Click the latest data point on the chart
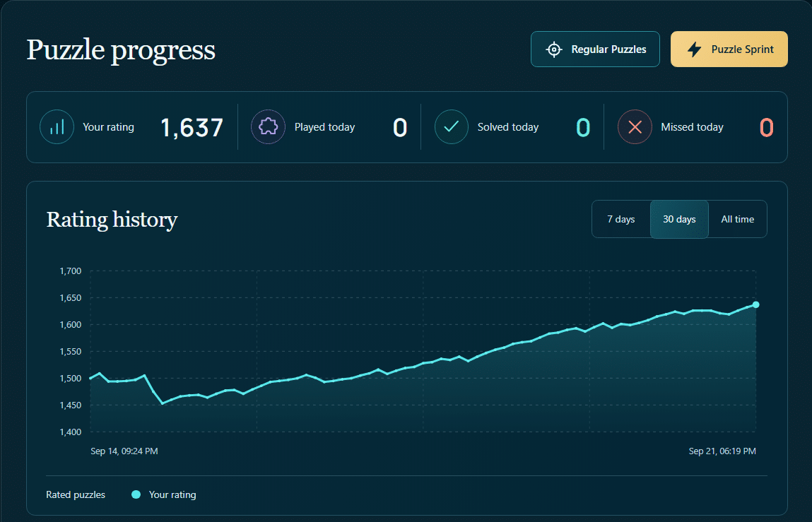This screenshot has width=812, height=522. pos(756,304)
